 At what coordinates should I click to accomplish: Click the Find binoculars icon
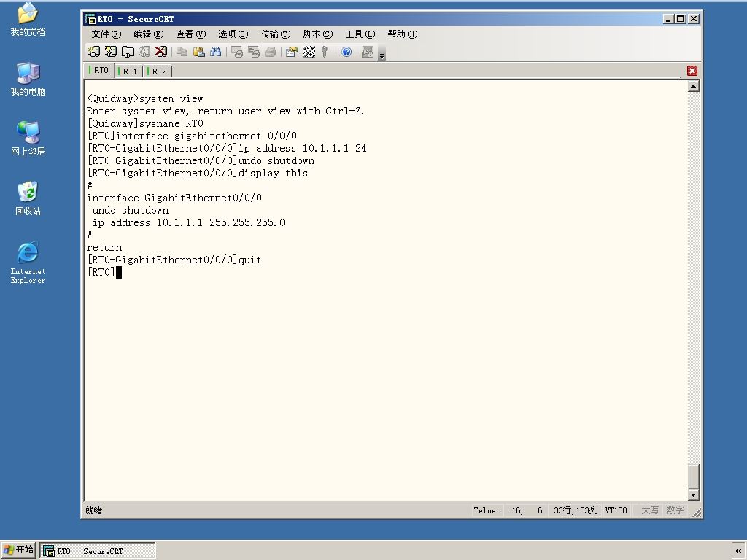tap(215, 52)
